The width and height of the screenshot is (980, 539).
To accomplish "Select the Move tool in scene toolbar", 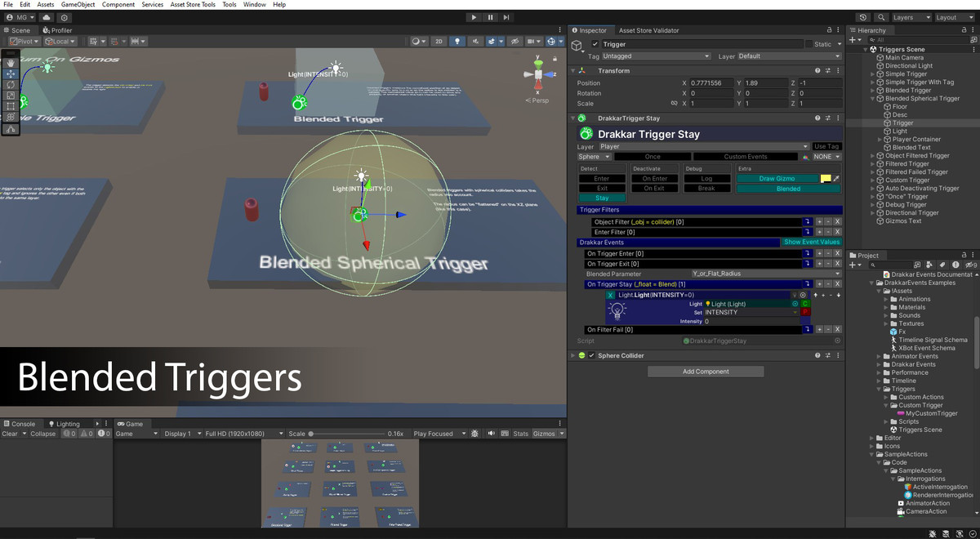I will pos(11,73).
